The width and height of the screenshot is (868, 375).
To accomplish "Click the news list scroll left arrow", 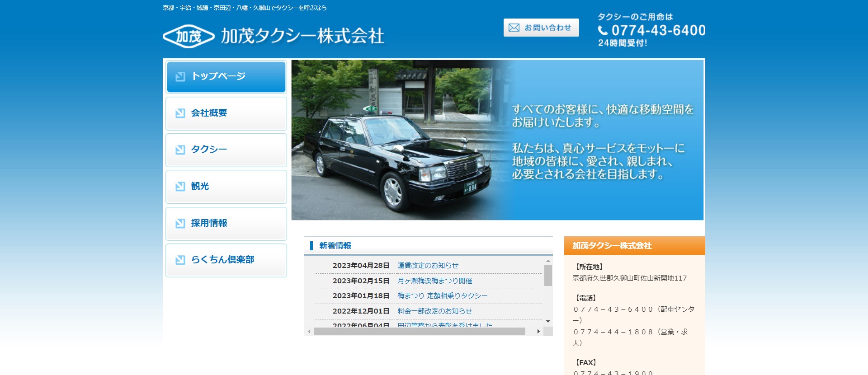I will (x=309, y=332).
